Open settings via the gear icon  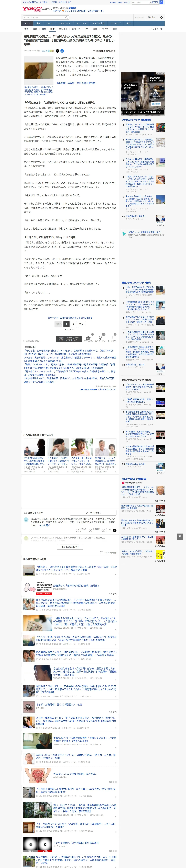point(161,18)
